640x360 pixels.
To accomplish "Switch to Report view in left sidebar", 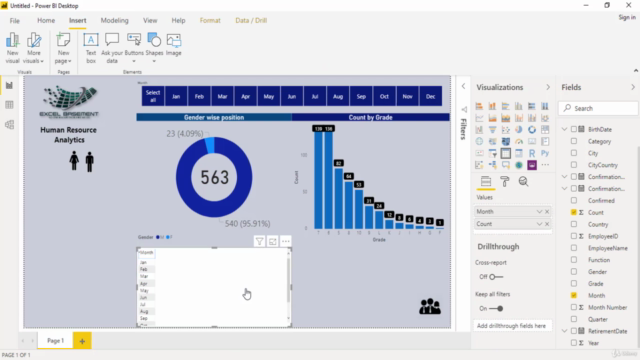I will pos(9,85).
